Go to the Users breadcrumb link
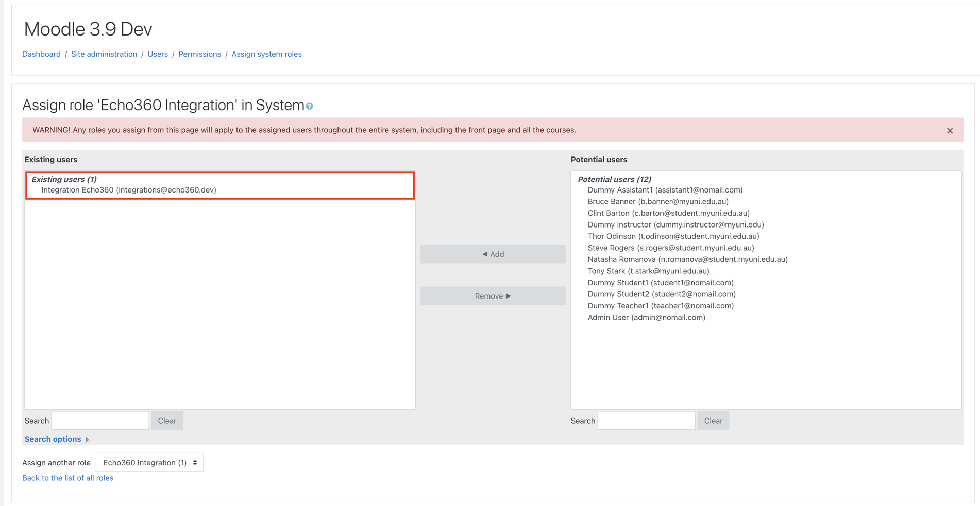 158,54
